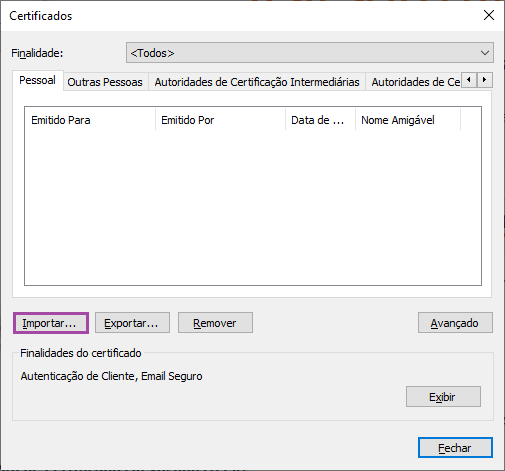Select the partially visible Autoridades de Ce tab
This screenshot has height=471, width=505.
413,82
